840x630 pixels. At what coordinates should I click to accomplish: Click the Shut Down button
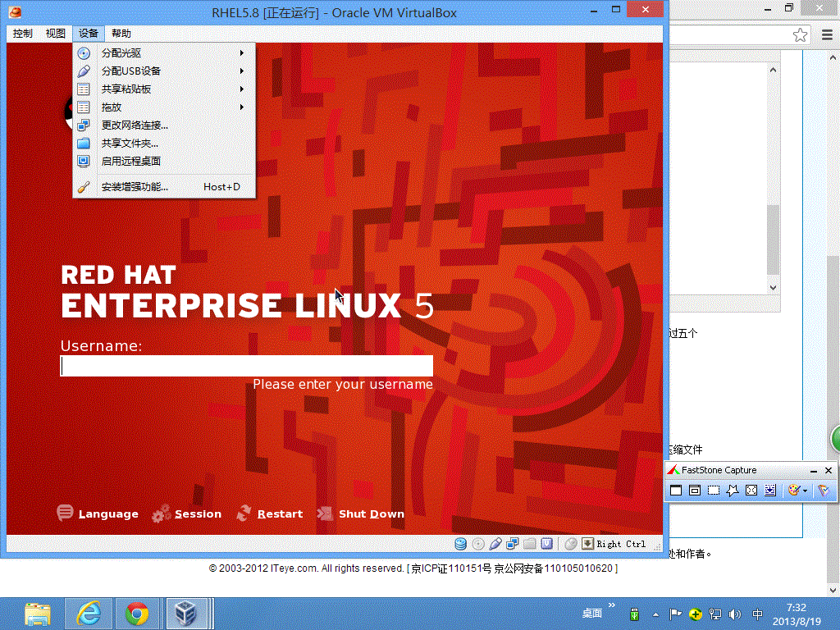pyautogui.click(x=361, y=514)
